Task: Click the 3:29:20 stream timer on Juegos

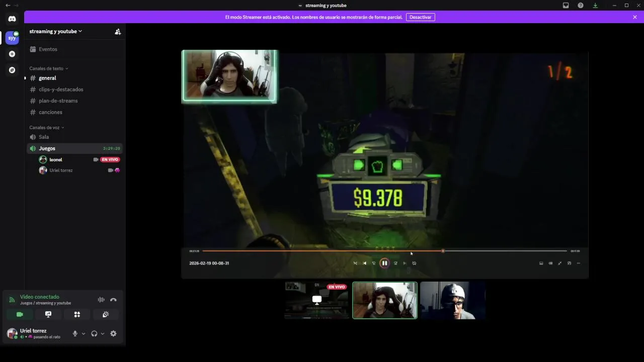Action: [111, 148]
